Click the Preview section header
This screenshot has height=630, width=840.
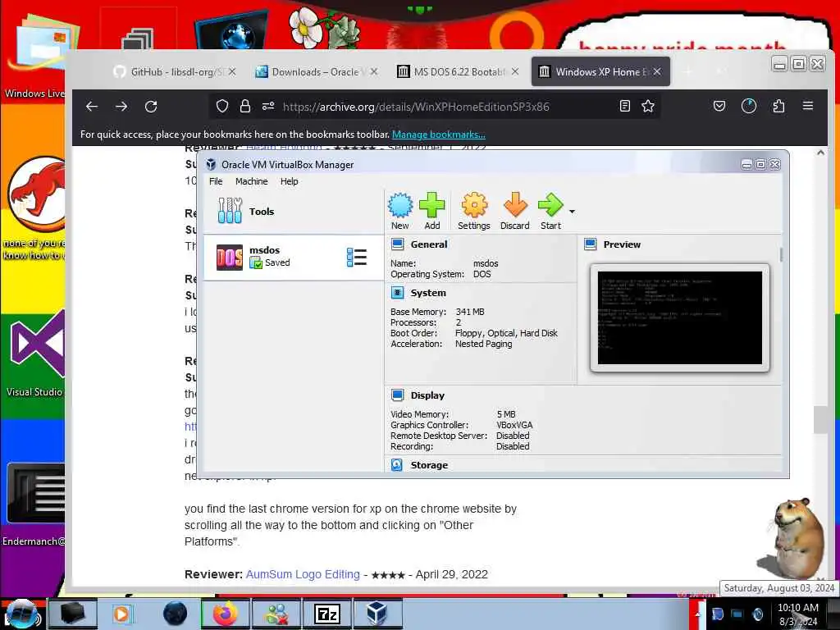[622, 244]
